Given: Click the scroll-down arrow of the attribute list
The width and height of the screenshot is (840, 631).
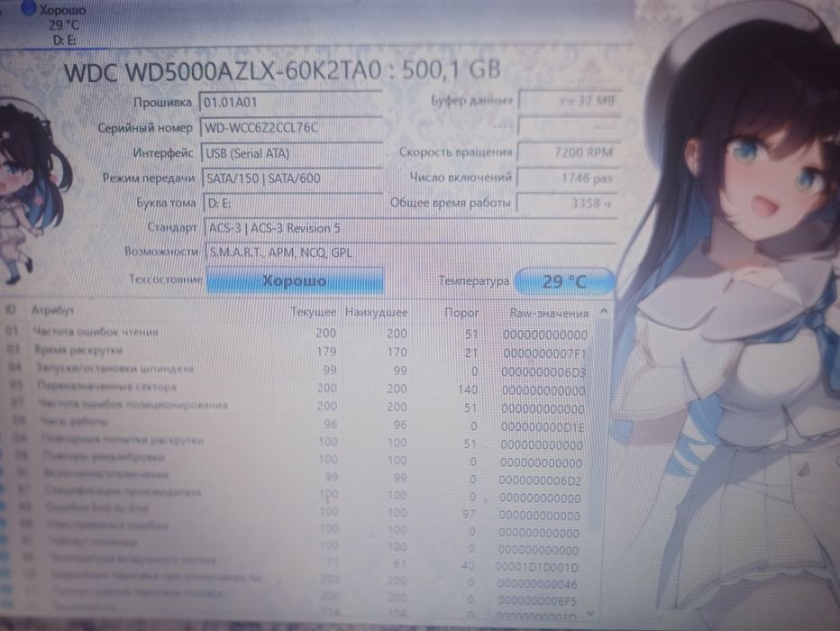Looking at the screenshot, I should coord(589,613).
